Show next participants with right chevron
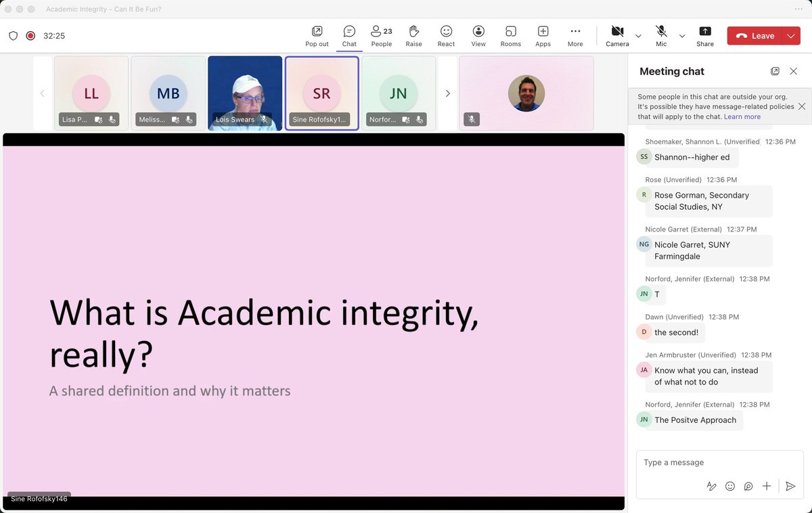The width and height of the screenshot is (812, 513). 447,93
